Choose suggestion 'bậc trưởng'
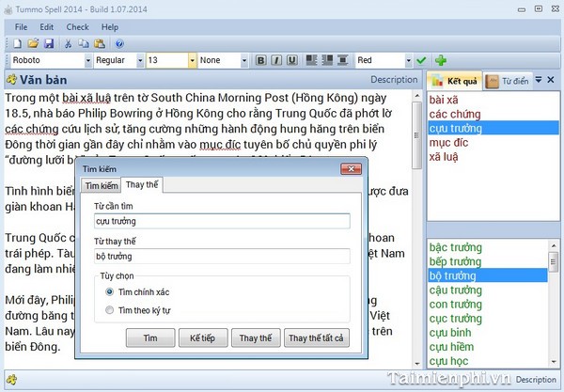Image resolution: width=564 pixels, height=392 pixels. point(488,247)
